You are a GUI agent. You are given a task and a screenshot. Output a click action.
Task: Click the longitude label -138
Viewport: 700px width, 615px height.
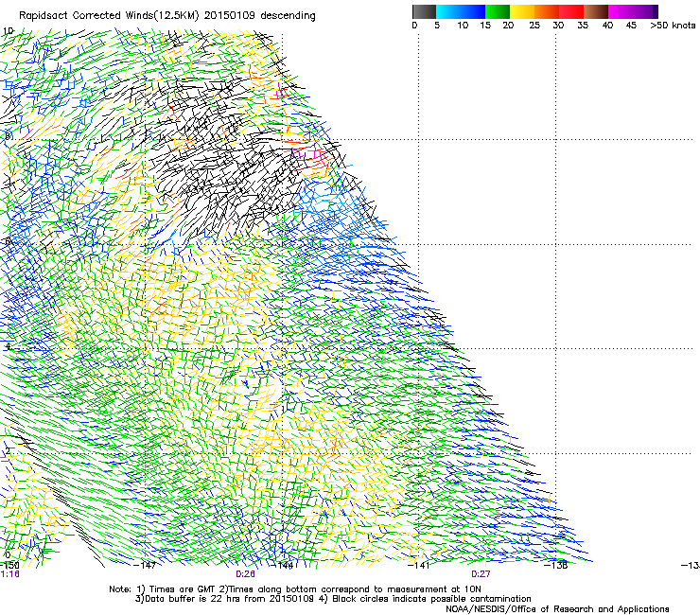coord(556,565)
